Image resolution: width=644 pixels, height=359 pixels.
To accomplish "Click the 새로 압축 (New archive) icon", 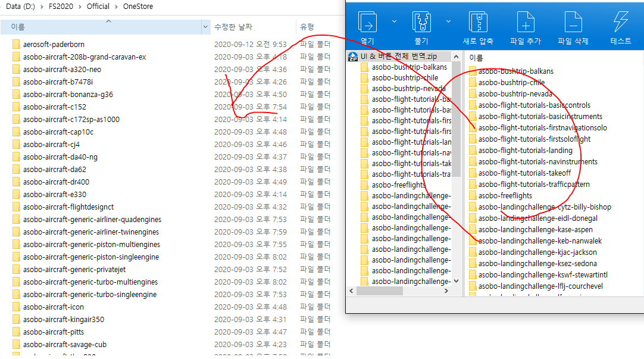I will point(478,22).
